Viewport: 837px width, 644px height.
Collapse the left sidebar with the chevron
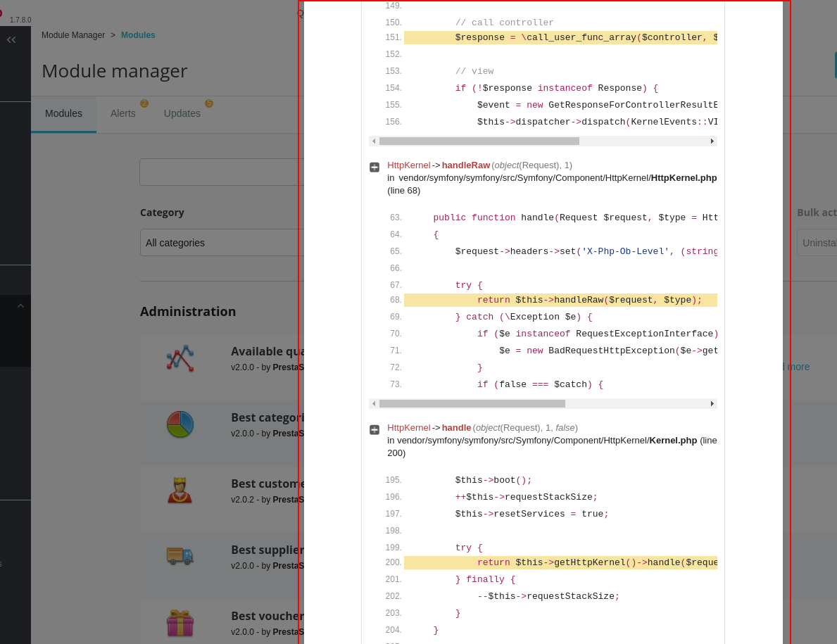coord(11,39)
